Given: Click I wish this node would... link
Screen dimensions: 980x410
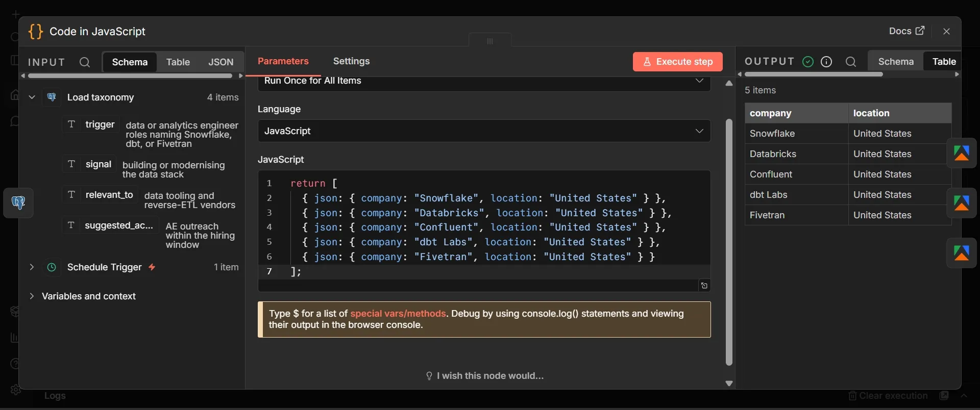Looking at the screenshot, I should tap(484, 376).
